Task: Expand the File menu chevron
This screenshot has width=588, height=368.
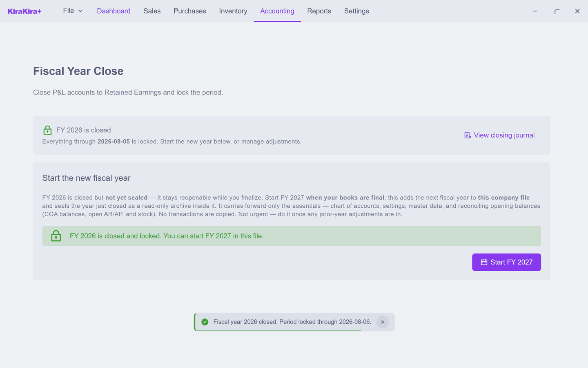Action: (x=80, y=11)
